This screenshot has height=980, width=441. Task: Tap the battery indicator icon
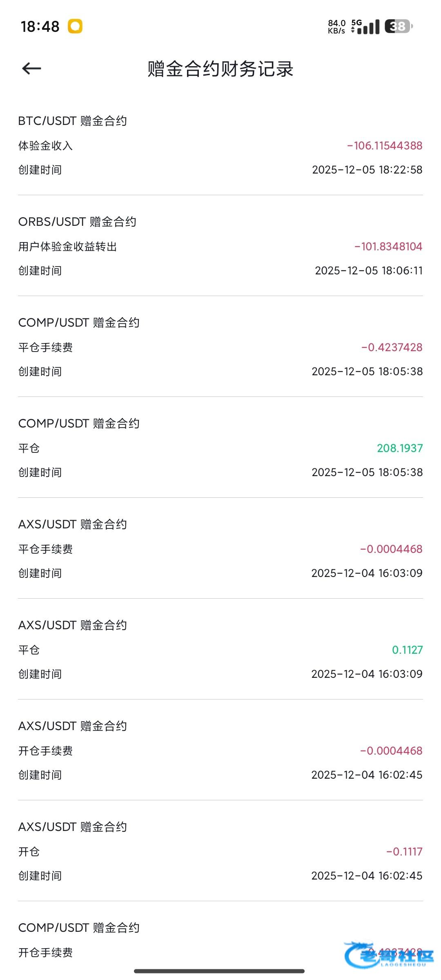(x=398, y=27)
